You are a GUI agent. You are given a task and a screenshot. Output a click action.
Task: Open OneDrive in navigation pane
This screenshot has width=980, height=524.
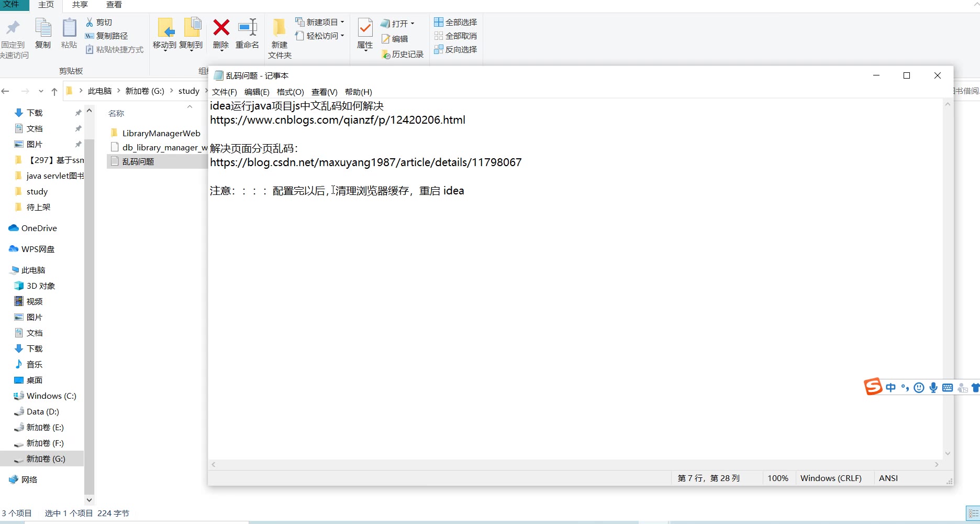[x=33, y=228]
